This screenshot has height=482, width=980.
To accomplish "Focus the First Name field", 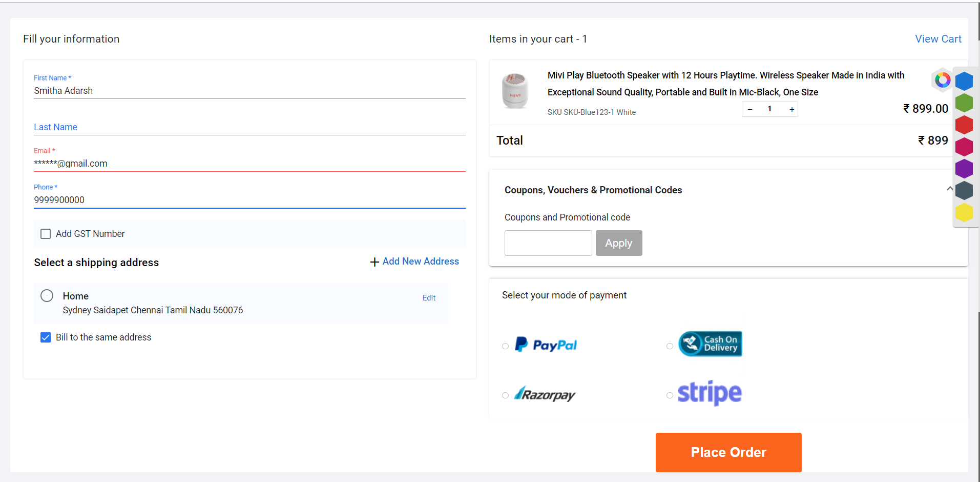I will pyautogui.click(x=249, y=91).
